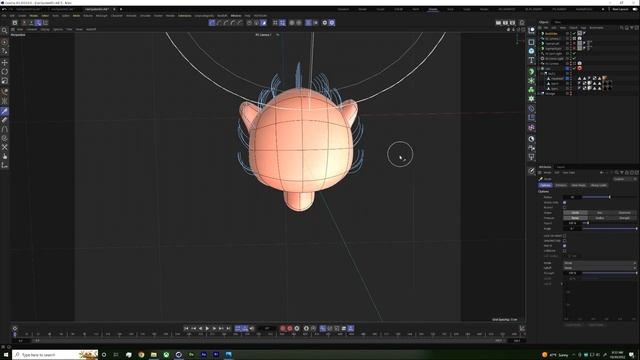Screen dimensions: 640x360
Task: Click the Autokey red circle icon
Action: [290, 328]
